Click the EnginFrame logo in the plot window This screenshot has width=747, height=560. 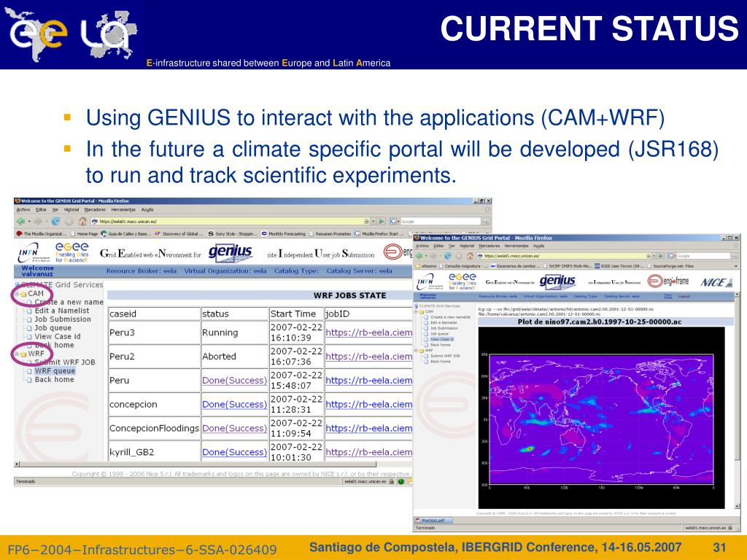[668, 281]
